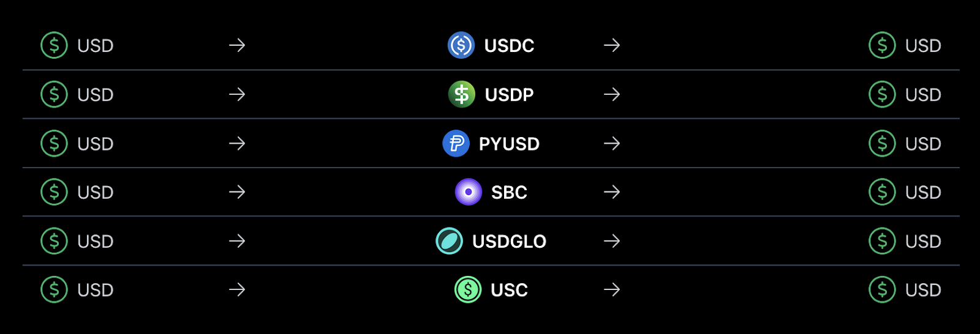The width and height of the screenshot is (980, 334).
Task: Click the arrow left of USDC
Action: pos(237,45)
